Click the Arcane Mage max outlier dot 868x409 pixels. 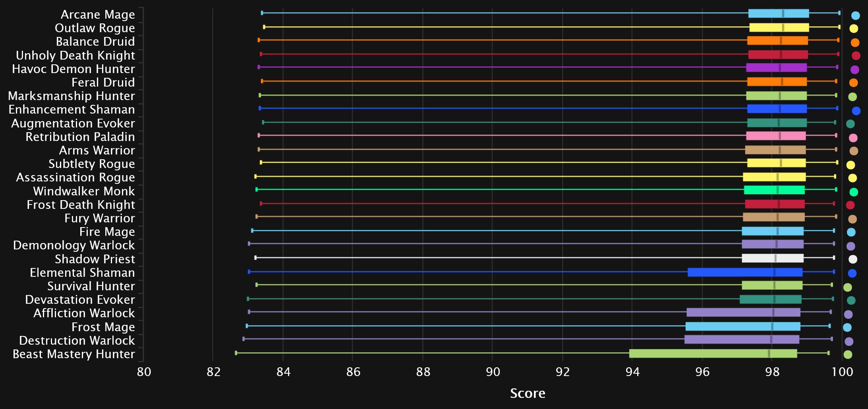coord(856,15)
